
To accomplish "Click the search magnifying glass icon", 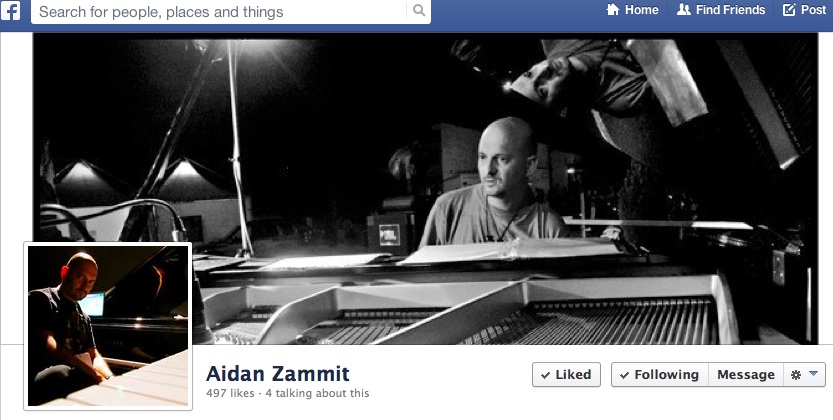I will 419,10.
